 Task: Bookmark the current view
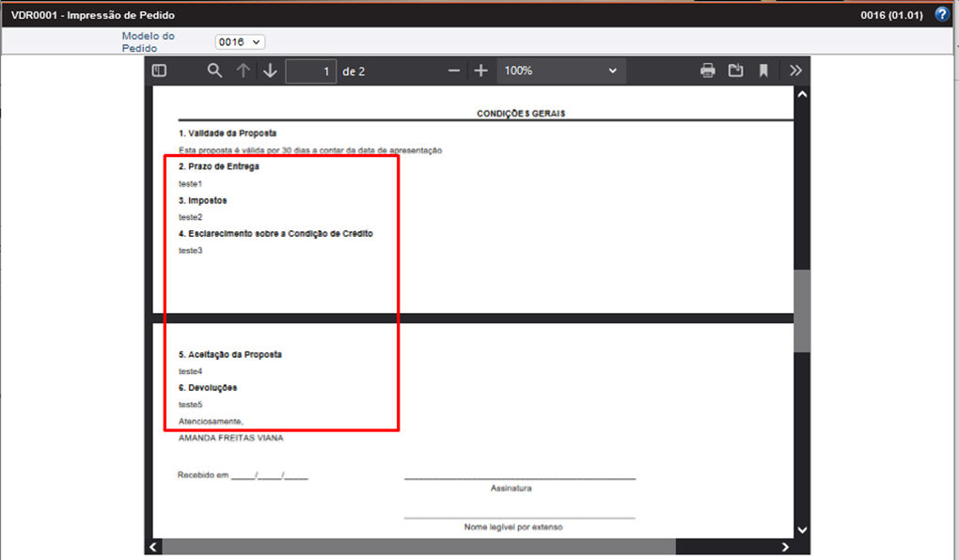pos(762,70)
